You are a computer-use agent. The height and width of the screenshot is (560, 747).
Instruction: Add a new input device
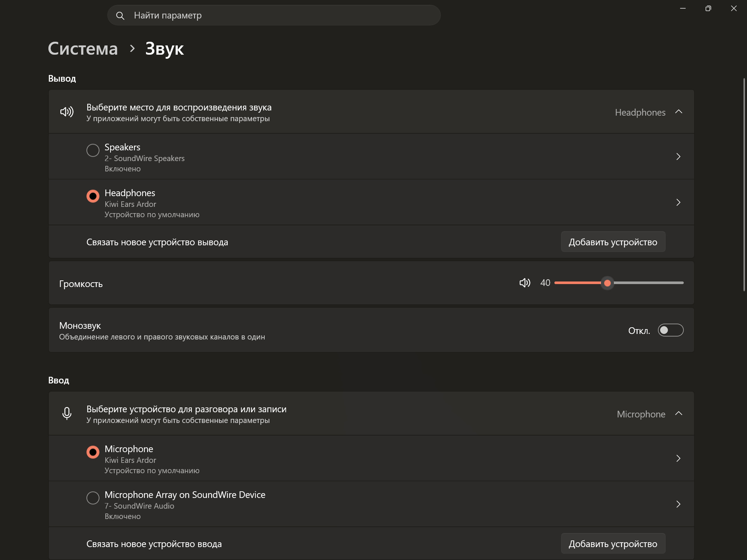point(613,544)
